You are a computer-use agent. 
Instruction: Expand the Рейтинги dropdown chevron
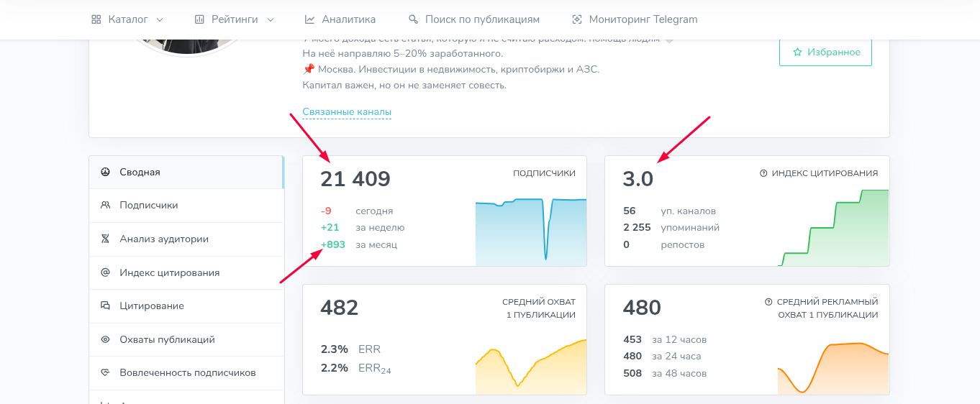271,19
